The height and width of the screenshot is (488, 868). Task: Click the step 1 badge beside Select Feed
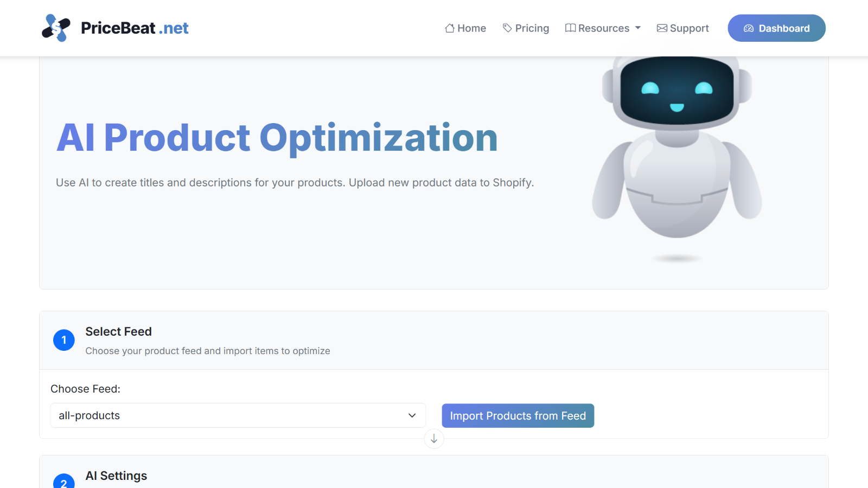(x=63, y=340)
